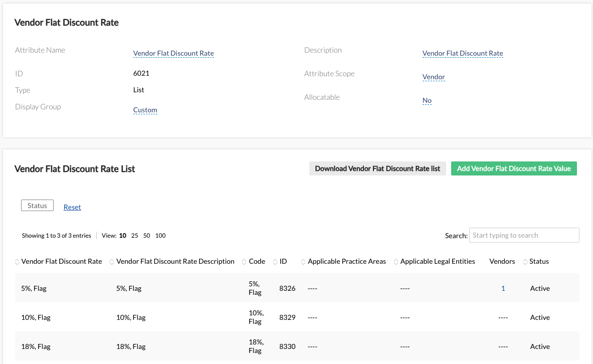Set view to 25 entries
This screenshot has height=364, width=593.
click(x=135, y=236)
